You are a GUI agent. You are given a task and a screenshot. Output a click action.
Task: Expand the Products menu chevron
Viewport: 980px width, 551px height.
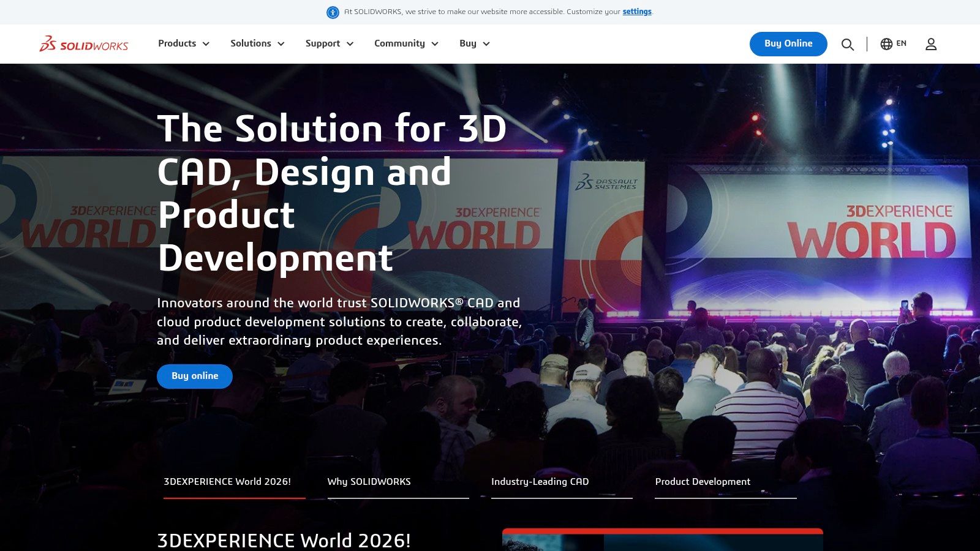206,44
